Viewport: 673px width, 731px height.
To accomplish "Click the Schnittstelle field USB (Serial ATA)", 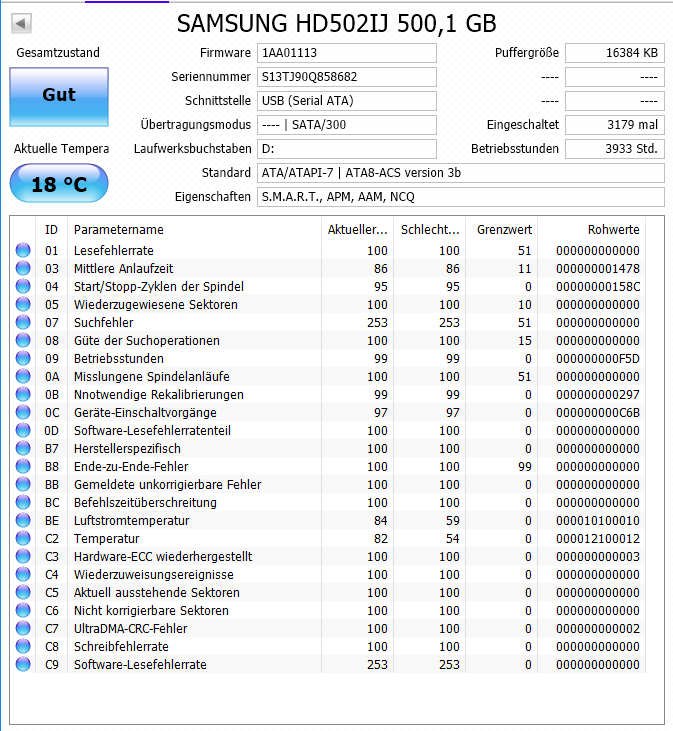I will [x=347, y=101].
